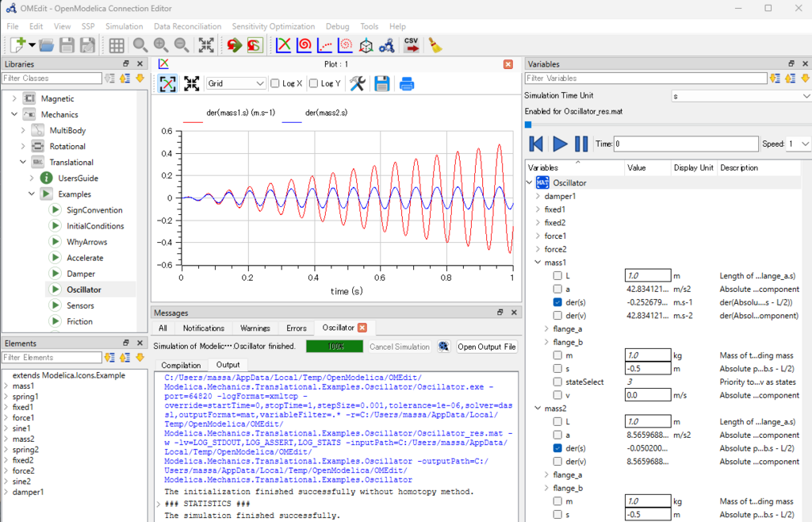Screen dimensions: 812x522
Task: Click the print plot icon
Action: coord(407,83)
